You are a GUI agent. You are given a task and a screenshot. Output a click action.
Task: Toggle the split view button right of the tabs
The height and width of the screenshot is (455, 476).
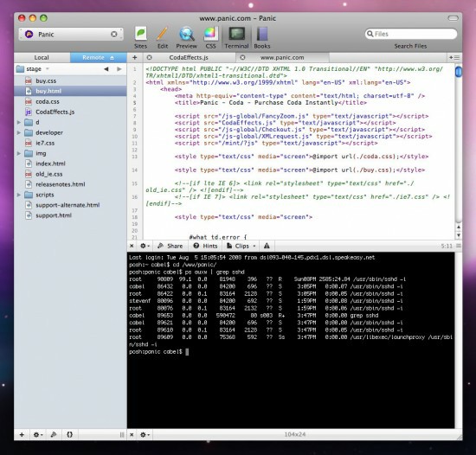coord(454,57)
